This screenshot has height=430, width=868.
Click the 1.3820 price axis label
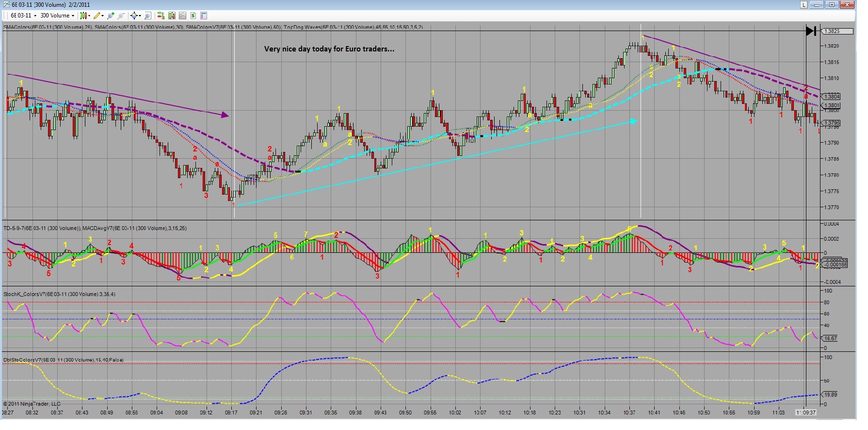(831, 46)
